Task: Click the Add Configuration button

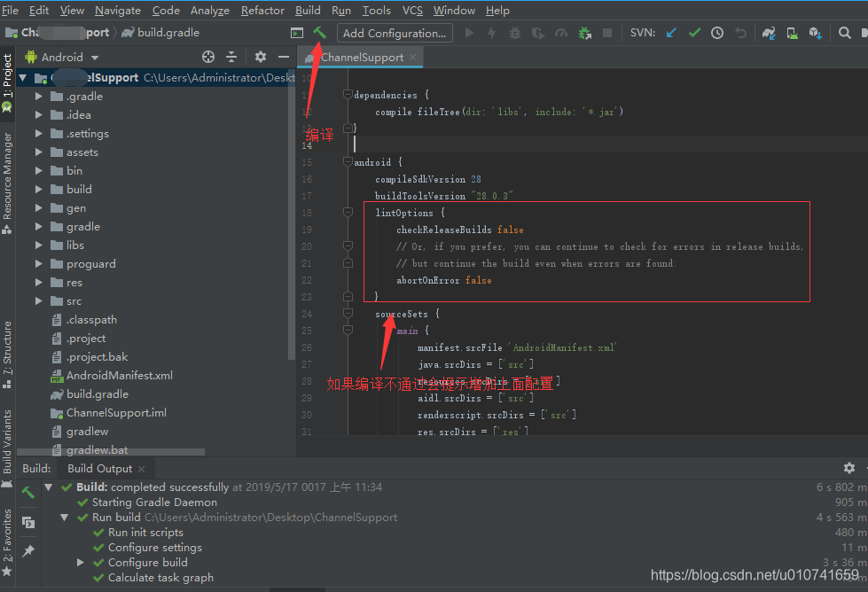Action: point(394,32)
